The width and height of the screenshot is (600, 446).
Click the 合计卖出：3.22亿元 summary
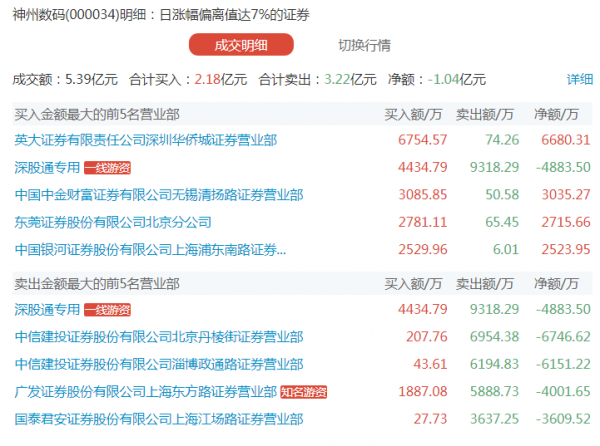(318, 80)
